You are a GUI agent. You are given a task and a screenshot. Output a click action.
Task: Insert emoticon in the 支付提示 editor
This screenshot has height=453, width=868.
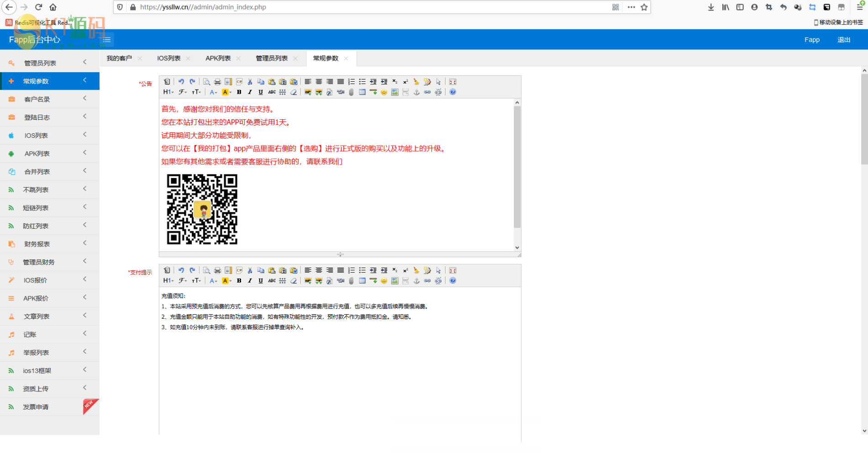click(x=384, y=281)
